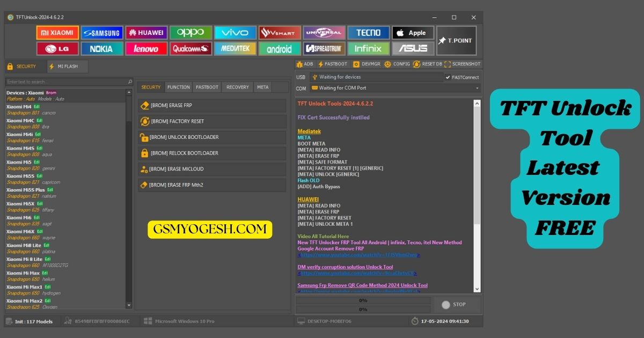Switch to the MI FLASH tab
Screen dimensions: 644x338
67,67
